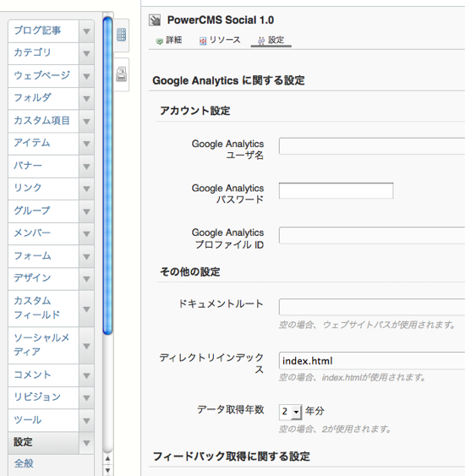Image resolution: width=465 pixels, height=476 pixels.
Task: Expand the バナー dropdown arrow
Action: 86,167
